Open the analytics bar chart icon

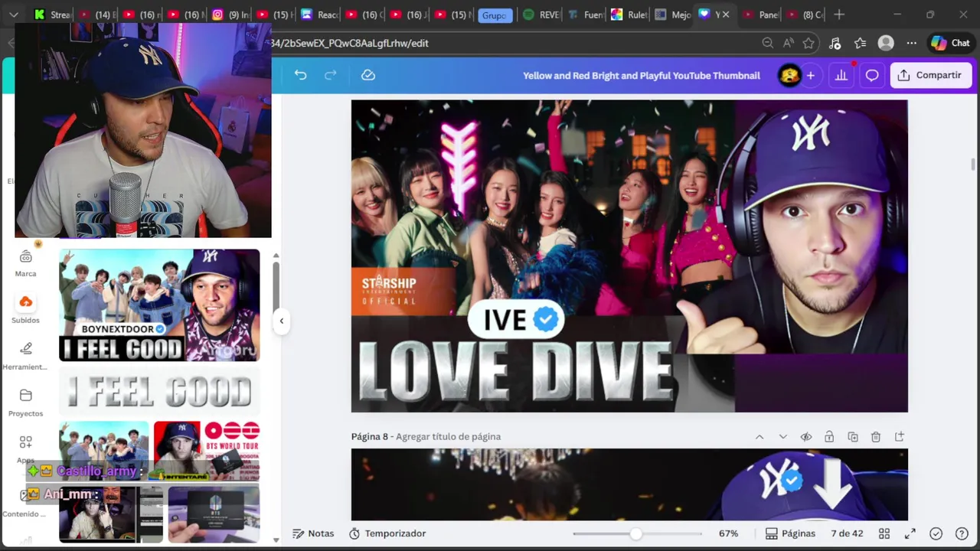841,75
